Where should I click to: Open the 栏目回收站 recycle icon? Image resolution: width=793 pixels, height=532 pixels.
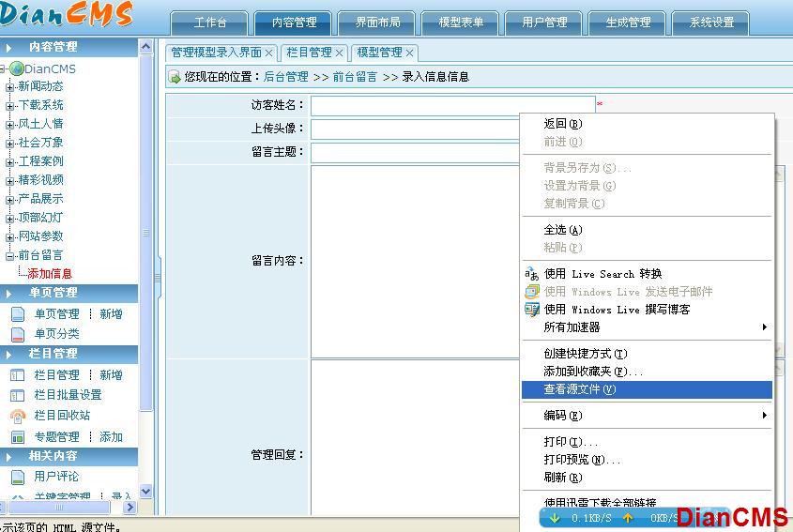pos(17,416)
